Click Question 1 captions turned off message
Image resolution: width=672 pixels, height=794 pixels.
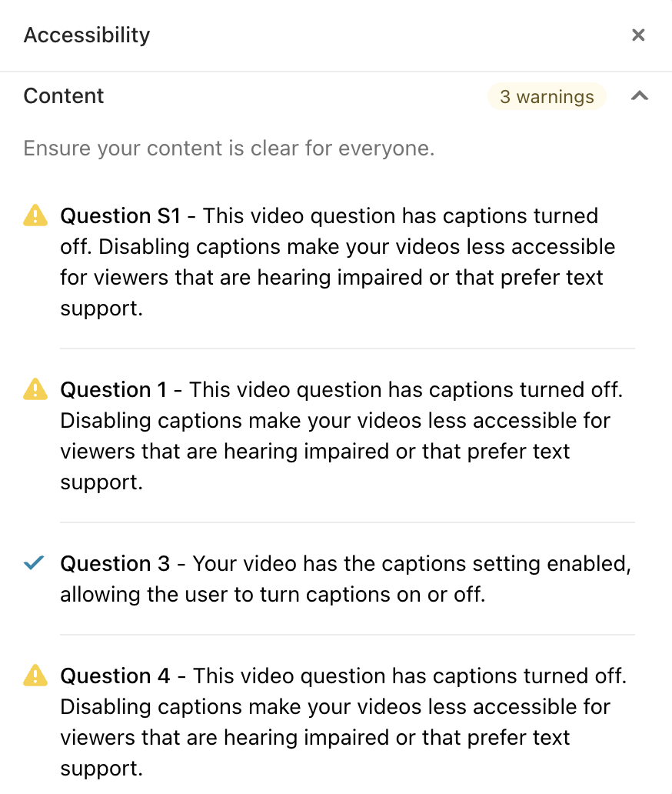tap(341, 435)
